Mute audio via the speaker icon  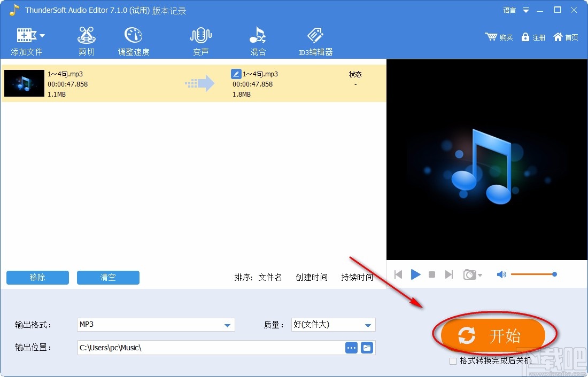coord(501,274)
